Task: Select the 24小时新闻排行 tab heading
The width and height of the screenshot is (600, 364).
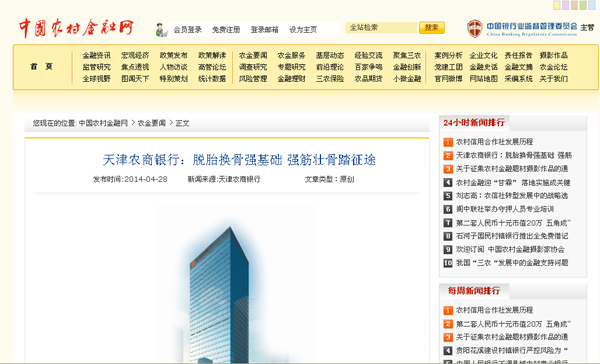Action: click(x=474, y=123)
